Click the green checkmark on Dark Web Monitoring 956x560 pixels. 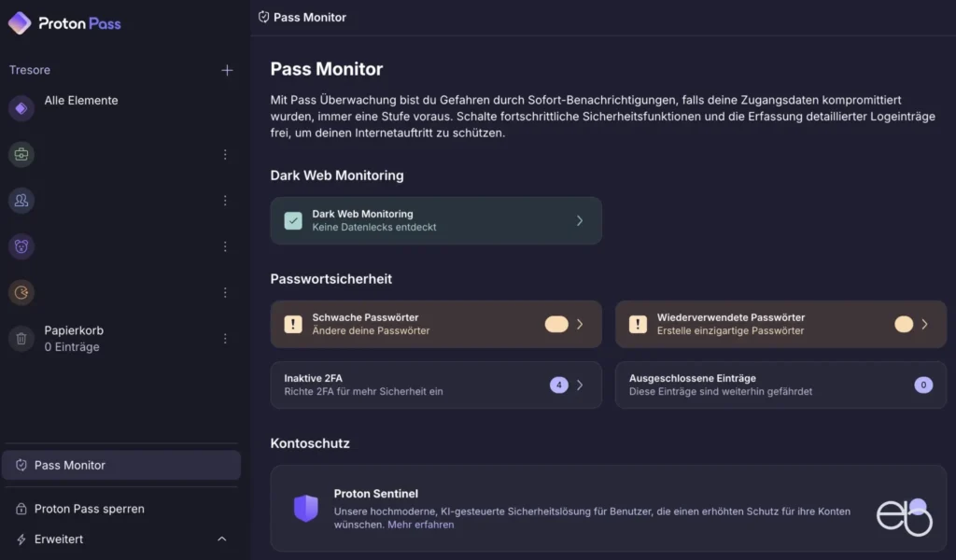pyautogui.click(x=293, y=220)
